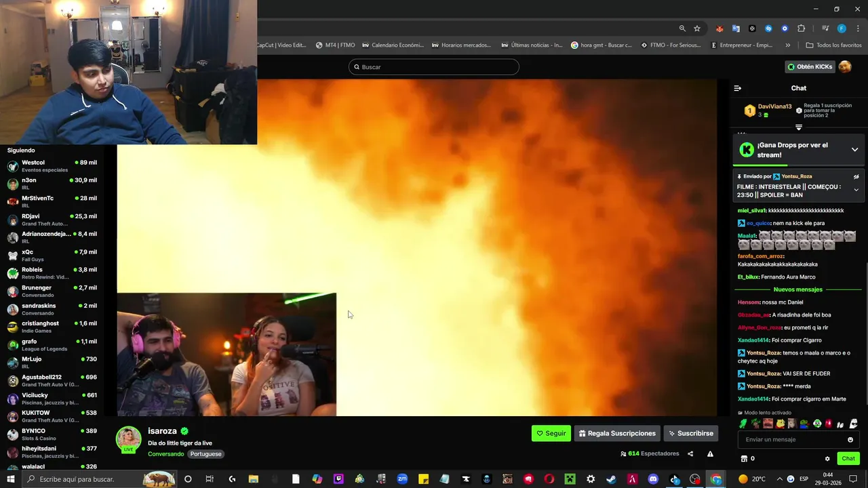This screenshot has width=868, height=488.
Task: Open the Horarios mercados bookmark
Action: 461,45
